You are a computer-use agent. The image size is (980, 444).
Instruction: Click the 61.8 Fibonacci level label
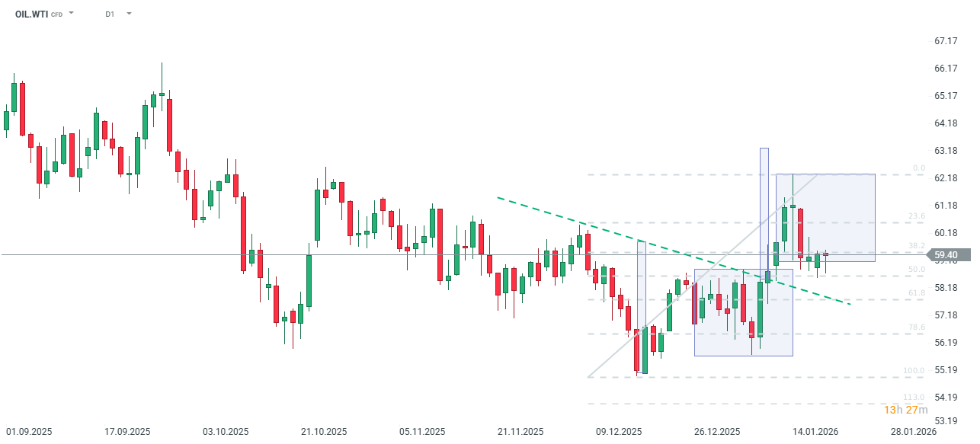click(x=917, y=292)
